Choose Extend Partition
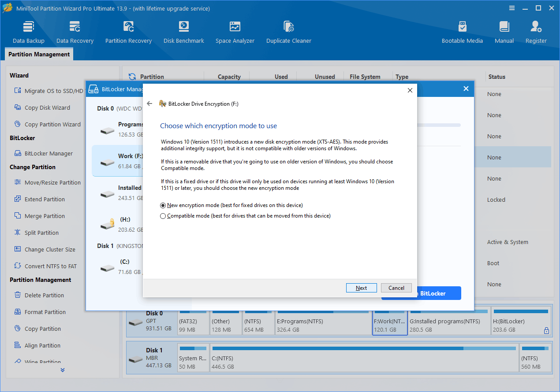Screen dimensions: 560x392 [x=39, y=199]
